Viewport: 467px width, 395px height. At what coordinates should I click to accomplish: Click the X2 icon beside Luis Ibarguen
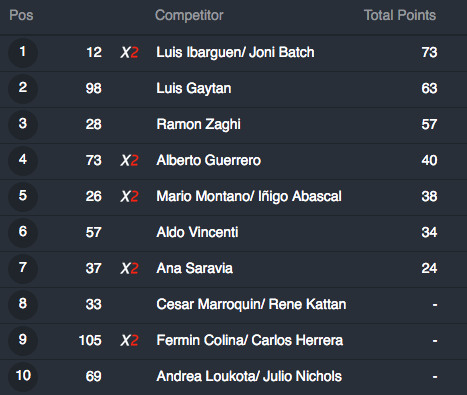[x=129, y=53]
